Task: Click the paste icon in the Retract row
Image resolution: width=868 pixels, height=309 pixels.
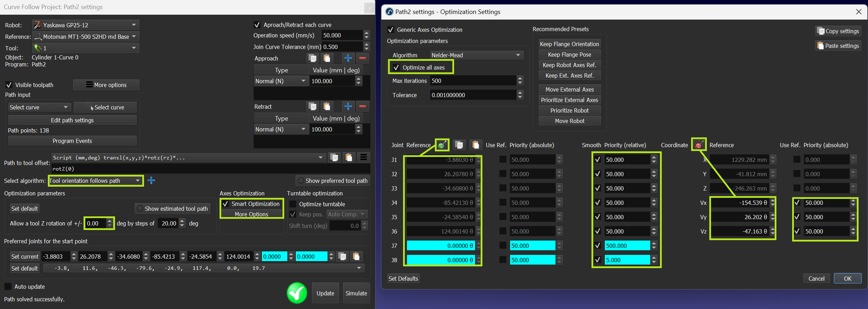Action: (x=327, y=106)
